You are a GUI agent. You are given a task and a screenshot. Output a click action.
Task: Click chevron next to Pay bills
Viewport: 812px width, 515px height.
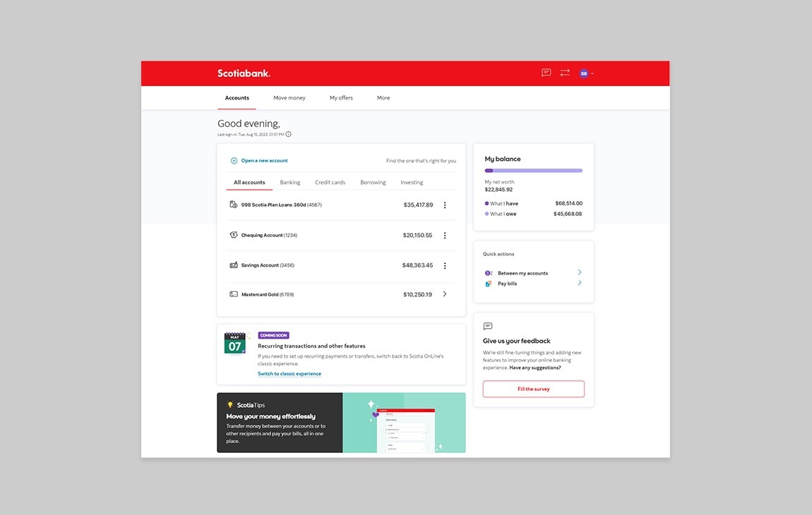click(580, 283)
